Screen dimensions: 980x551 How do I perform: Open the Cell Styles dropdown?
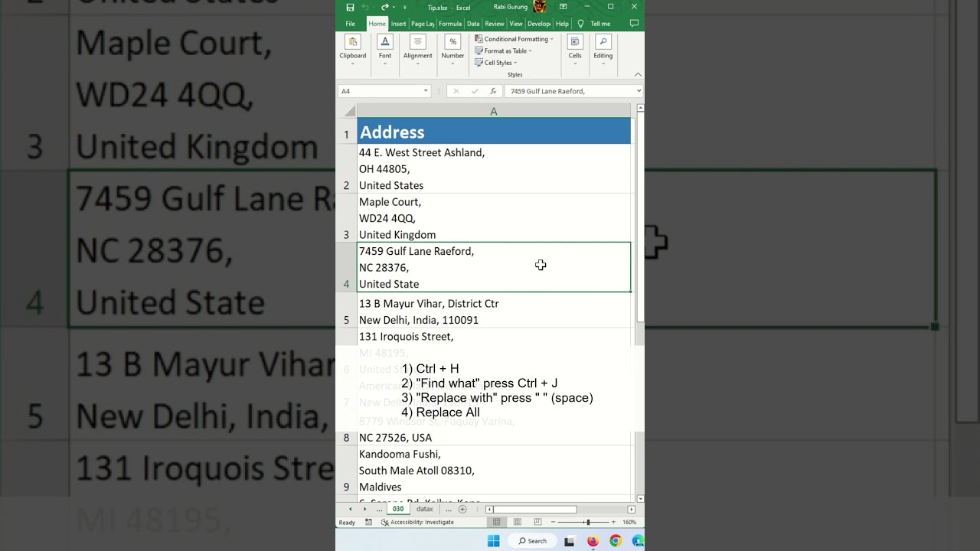pos(495,63)
